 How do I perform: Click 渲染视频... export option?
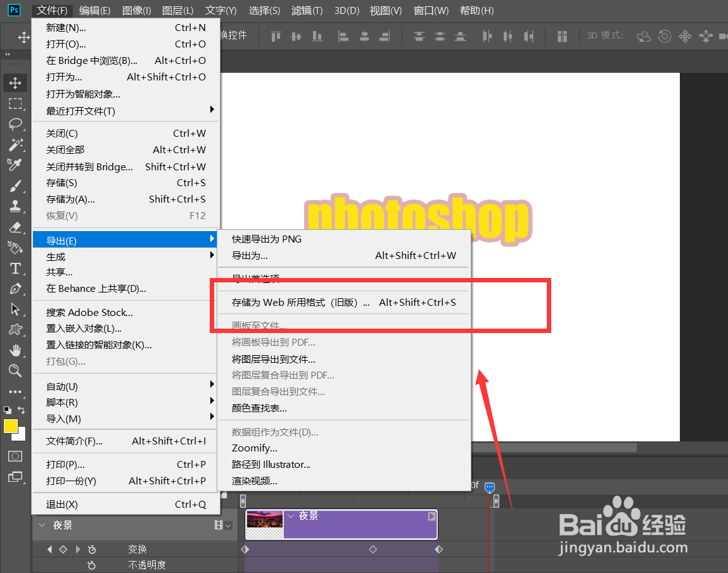(x=344, y=481)
